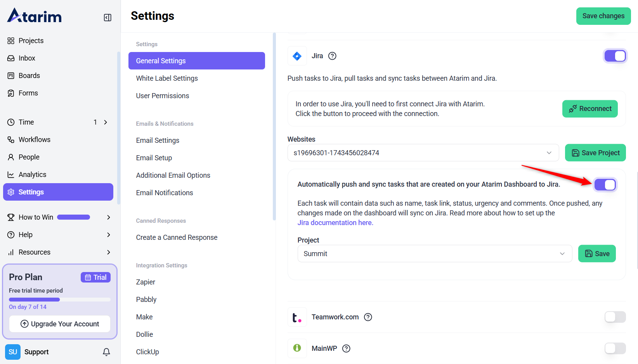638x364 pixels.
Task: Turn off automatic push and sync toggle
Action: (605, 185)
